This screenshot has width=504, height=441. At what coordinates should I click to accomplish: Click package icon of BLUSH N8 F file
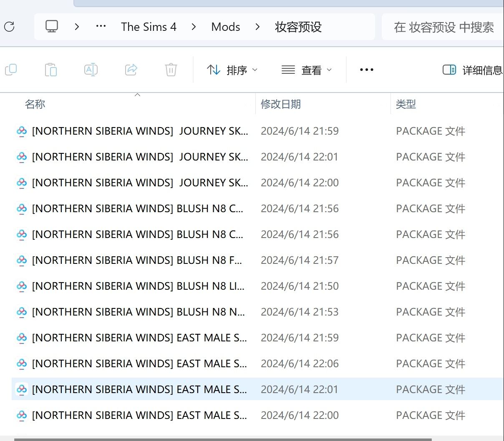pos(22,261)
